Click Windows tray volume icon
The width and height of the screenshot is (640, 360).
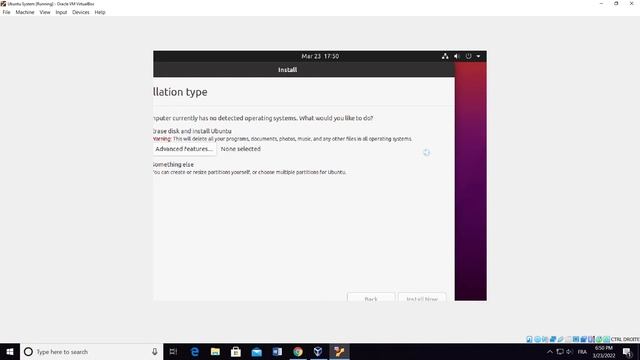click(569, 351)
